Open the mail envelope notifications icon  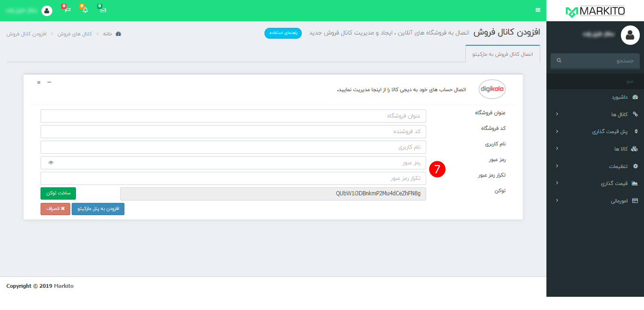coord(103,10)
